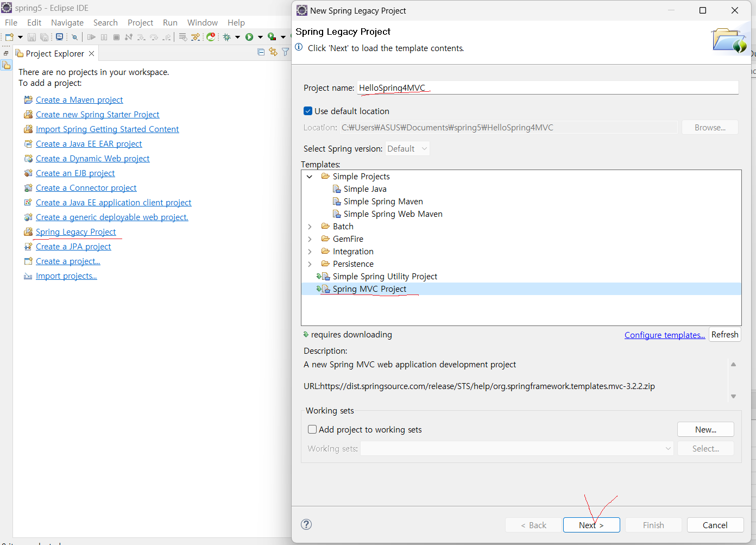The width and height of the screenshot is (756, 545).
Task: Click Configure templates link
Action: tap(665, 335)
